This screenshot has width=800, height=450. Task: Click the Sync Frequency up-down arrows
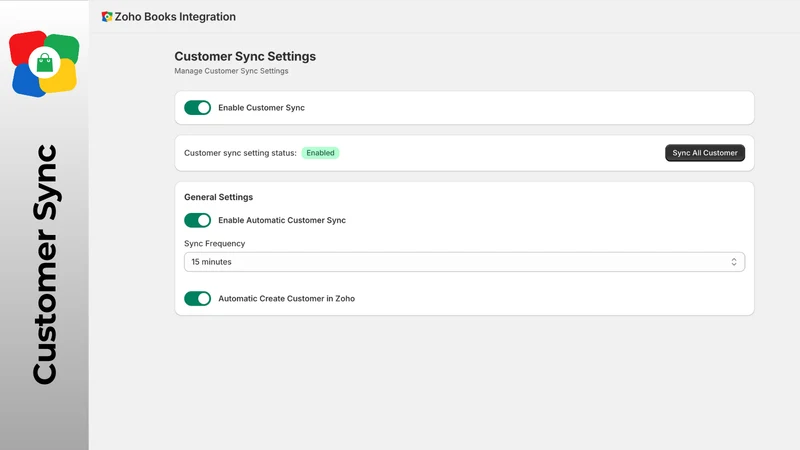click(x=734, y=262)
